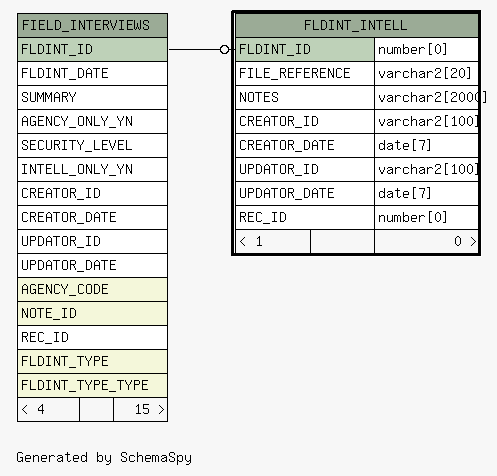The image size is (497, 476).
Task: Click the AGENCY_CODE foreign key row
Action: point(92,290)
